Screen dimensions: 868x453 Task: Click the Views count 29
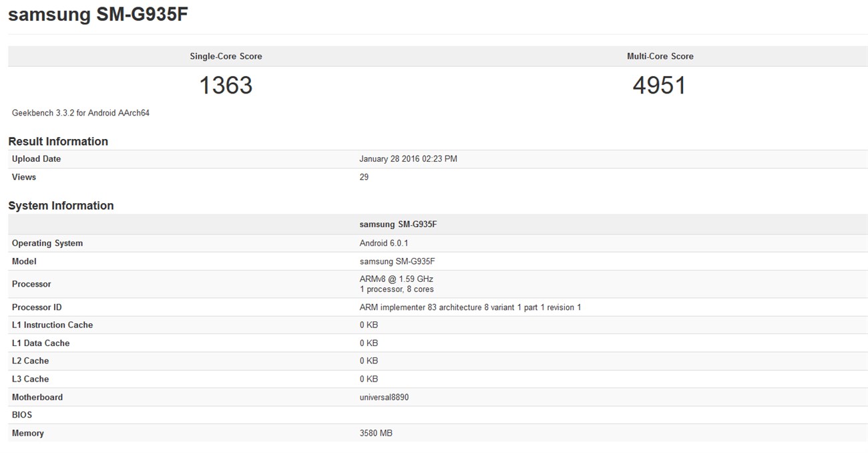[364, 177]
